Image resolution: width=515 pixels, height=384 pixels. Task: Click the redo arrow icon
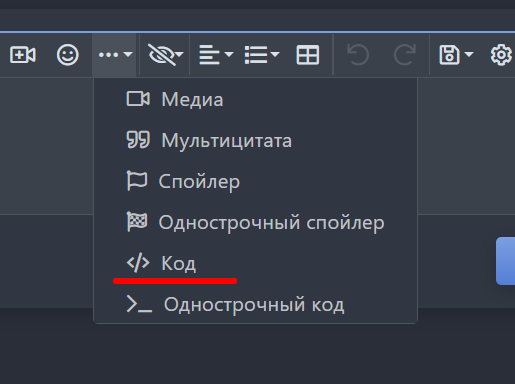(405, 55)
